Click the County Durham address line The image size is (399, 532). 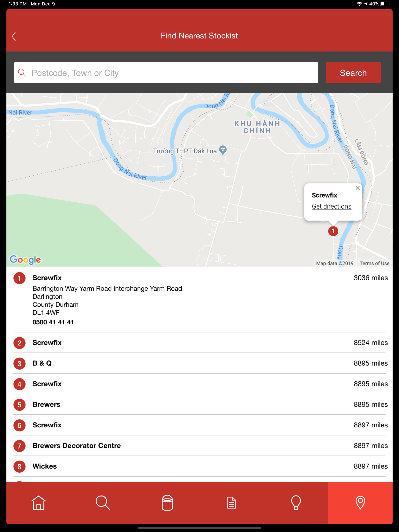click(55, 305)
